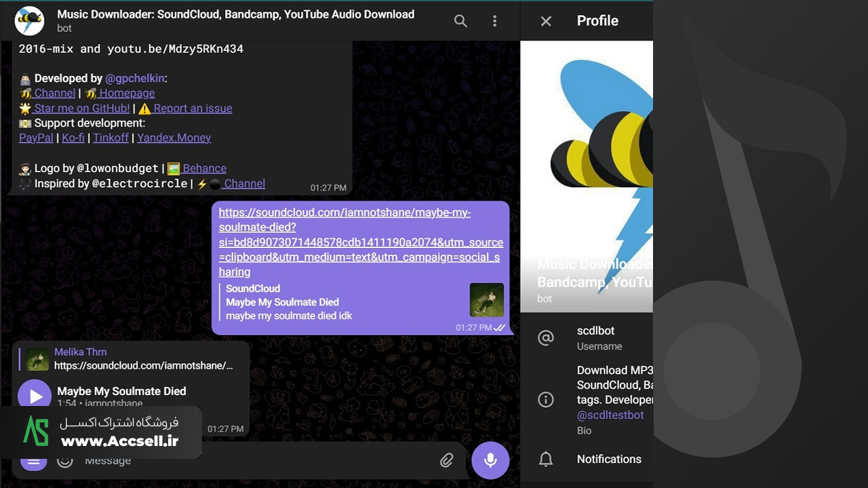868x488 pixels.
Task: Click the Maybe My Soulmate Died audio title
Action: coord(121,391)
